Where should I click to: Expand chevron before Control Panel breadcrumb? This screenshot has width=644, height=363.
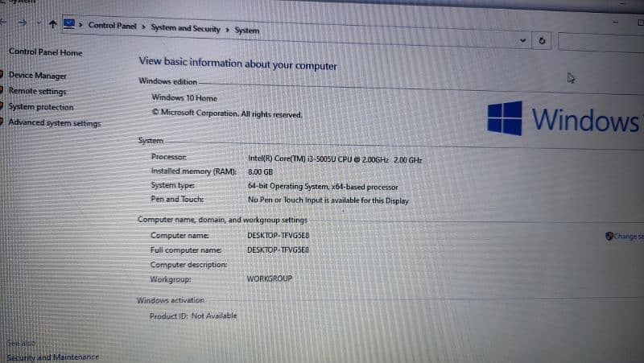pyautogui.click(x=80, y=25)
